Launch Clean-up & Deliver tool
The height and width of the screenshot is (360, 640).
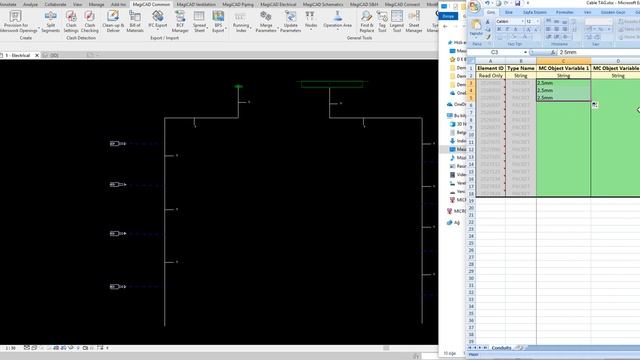(113, 21)
